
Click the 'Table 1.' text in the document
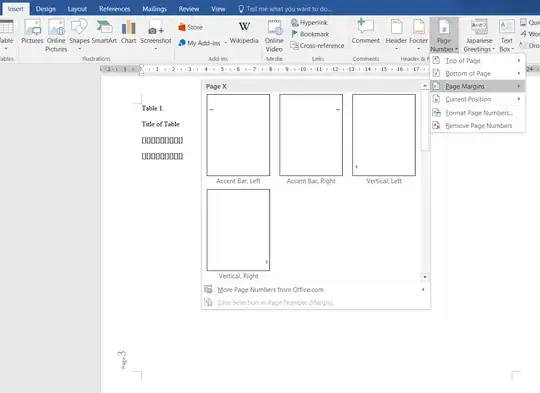point(153,108)
